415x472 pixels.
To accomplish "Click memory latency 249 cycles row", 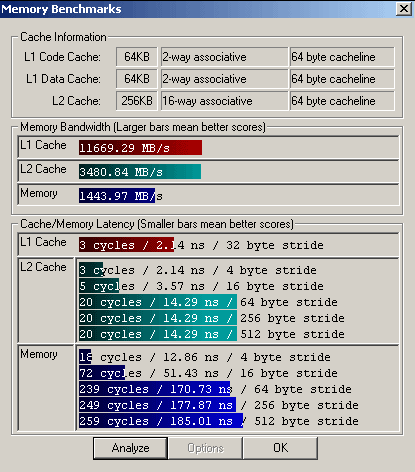I will [219, 405].
